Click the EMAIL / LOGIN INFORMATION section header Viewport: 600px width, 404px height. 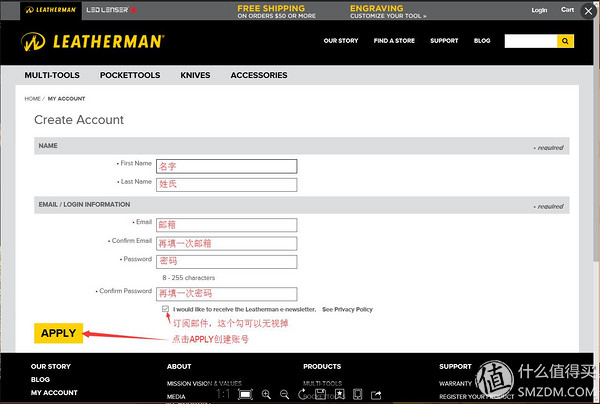click(302, 205)
